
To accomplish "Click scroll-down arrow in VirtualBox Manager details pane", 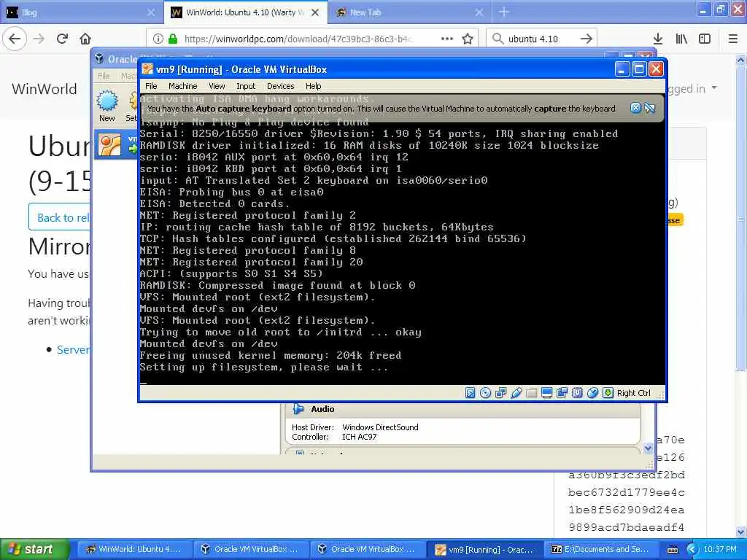I will (x=648, y=448).
